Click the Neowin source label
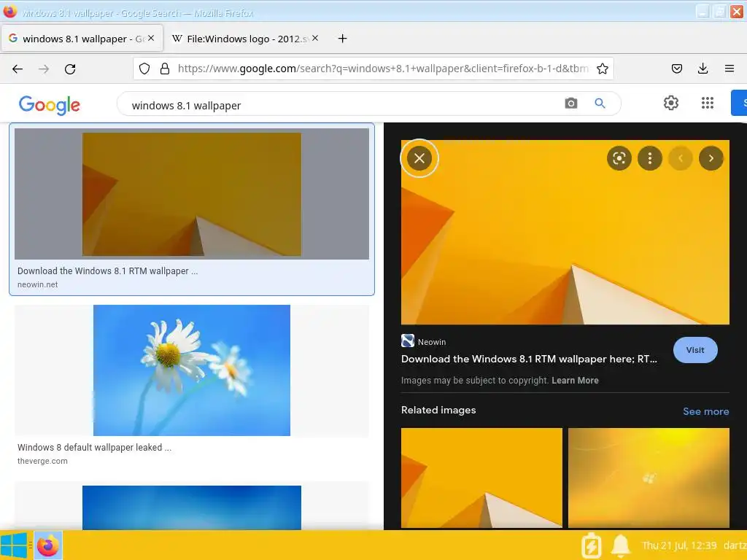Image resolution: width=747 pixels, height=560 pixels. [x=432, y=342]
